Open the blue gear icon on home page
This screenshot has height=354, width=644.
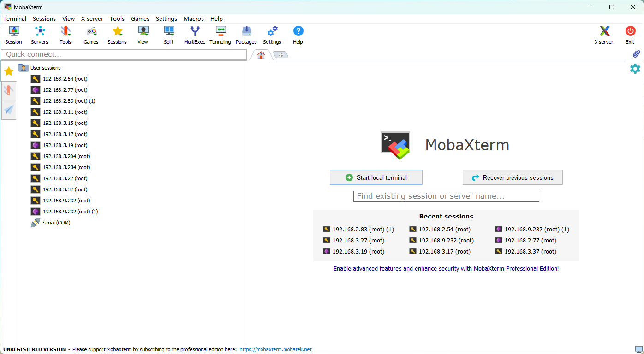(635, 69)
